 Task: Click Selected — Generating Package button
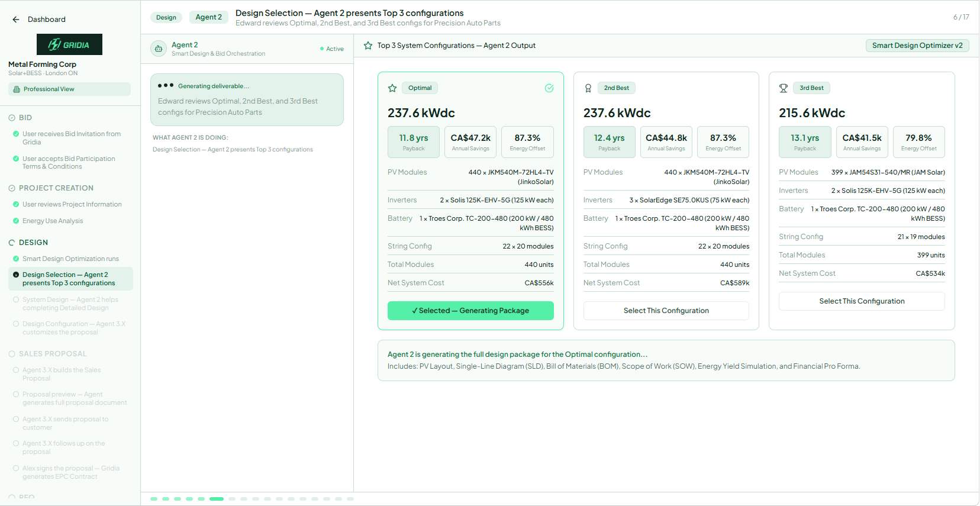coord(470,311)
